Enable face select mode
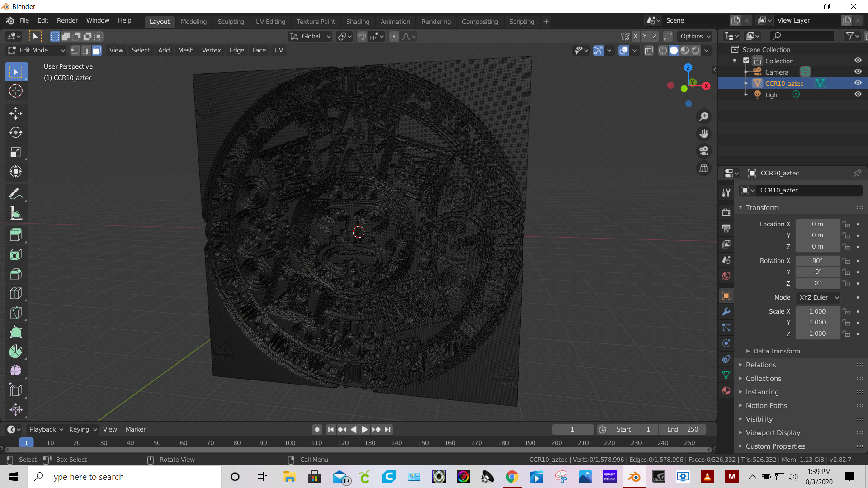The width and height of the screenshot is (868, 488). (97, 50)
